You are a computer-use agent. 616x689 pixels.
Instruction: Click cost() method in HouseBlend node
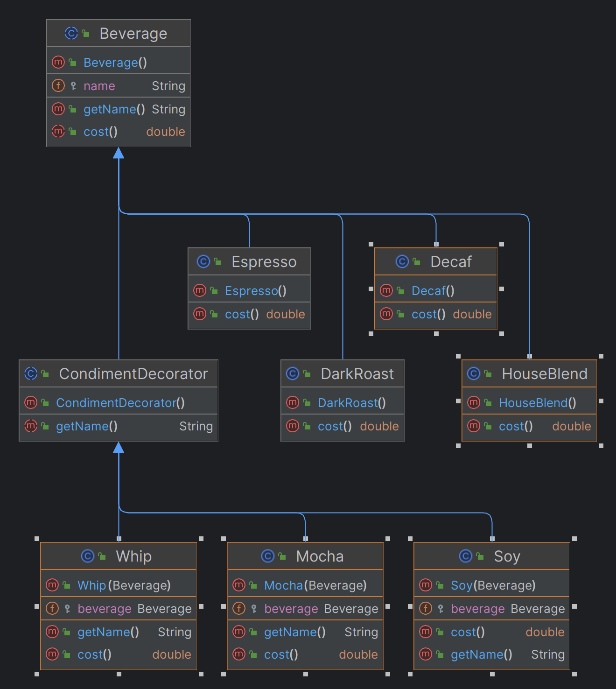[516, 426]
